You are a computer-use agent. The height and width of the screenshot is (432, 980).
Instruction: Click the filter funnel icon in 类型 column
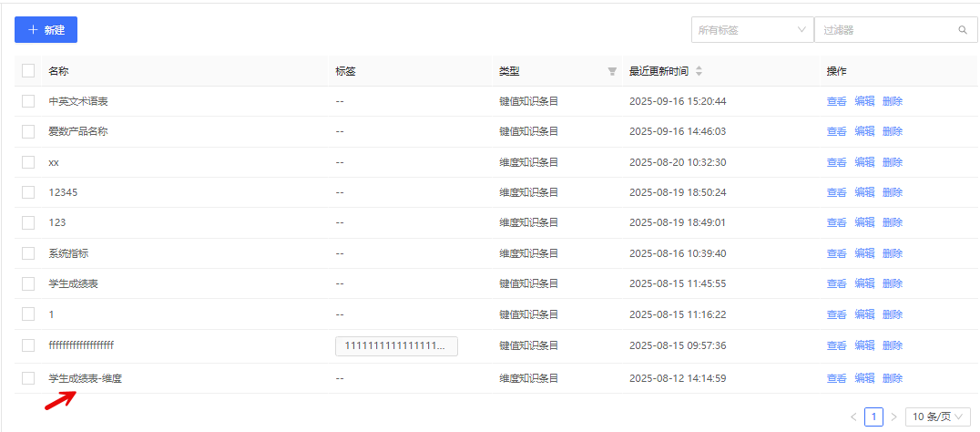click(612, 71)
